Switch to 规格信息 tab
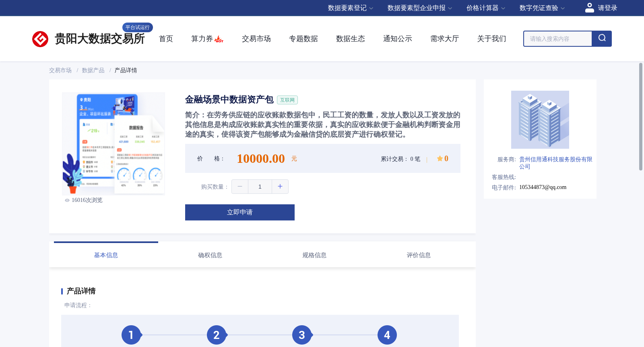This screenshot has height=347, width=644. point(314,255)
